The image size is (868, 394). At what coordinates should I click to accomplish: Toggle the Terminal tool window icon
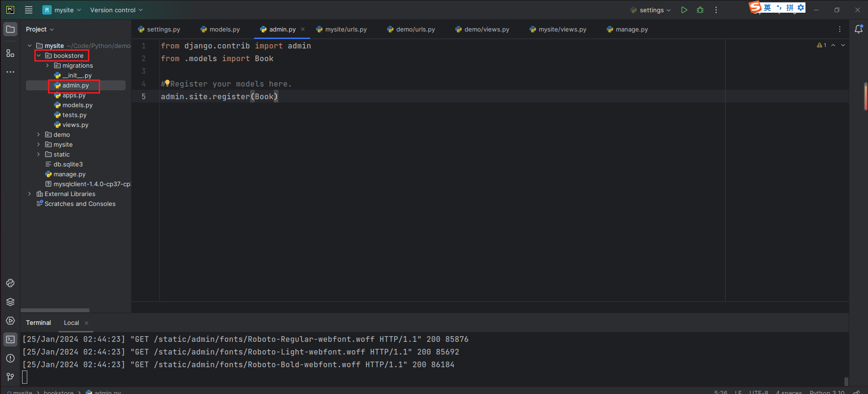pos(10,339)
